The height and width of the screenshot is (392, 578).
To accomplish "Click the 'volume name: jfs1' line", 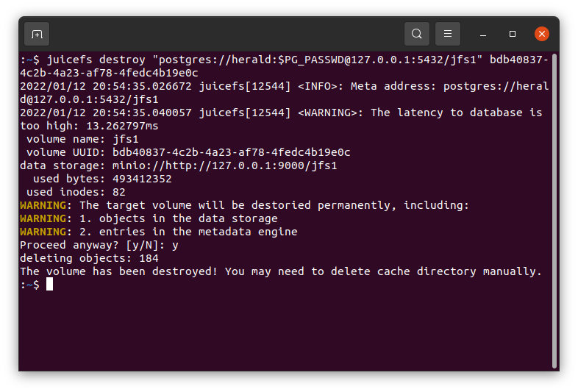I will point(82,139).
